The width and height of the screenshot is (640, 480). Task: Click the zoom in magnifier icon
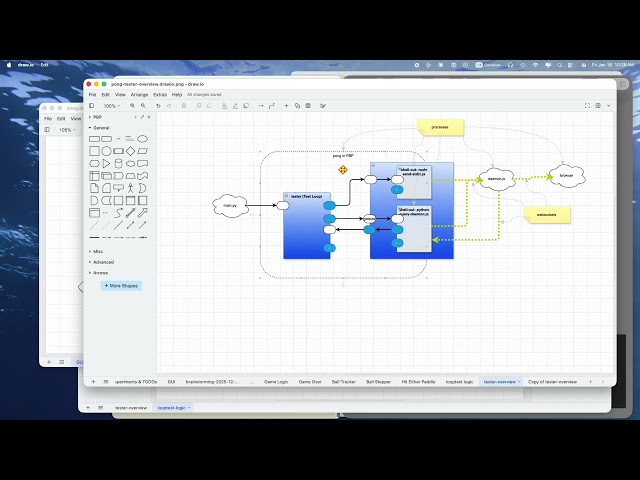pyautogui.click(x=133, y=106)
